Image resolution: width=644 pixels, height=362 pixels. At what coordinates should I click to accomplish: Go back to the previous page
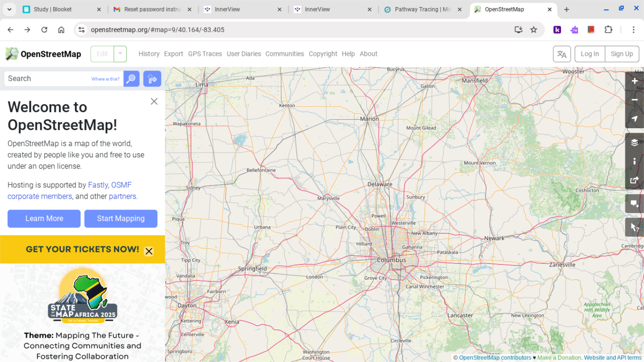pos(11,30)
